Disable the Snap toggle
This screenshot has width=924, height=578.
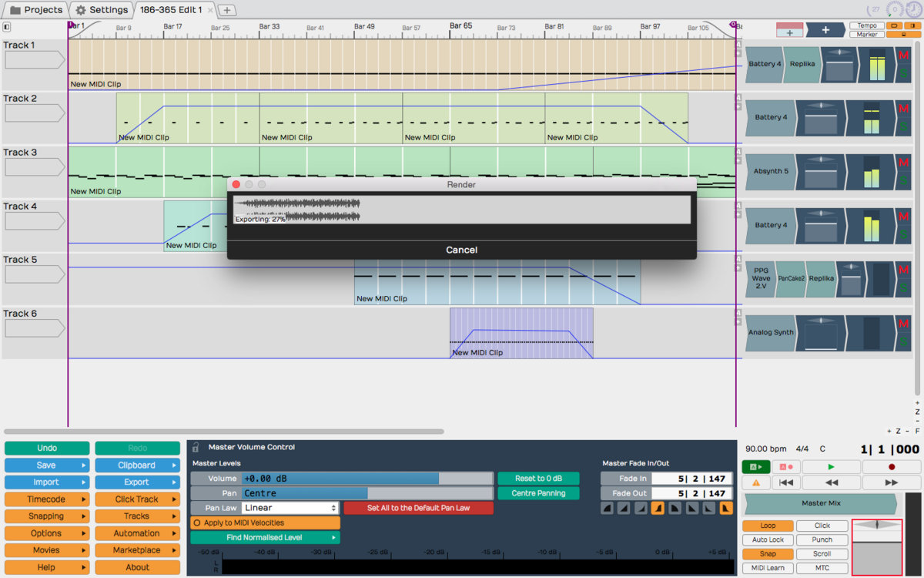coord(768,554)
